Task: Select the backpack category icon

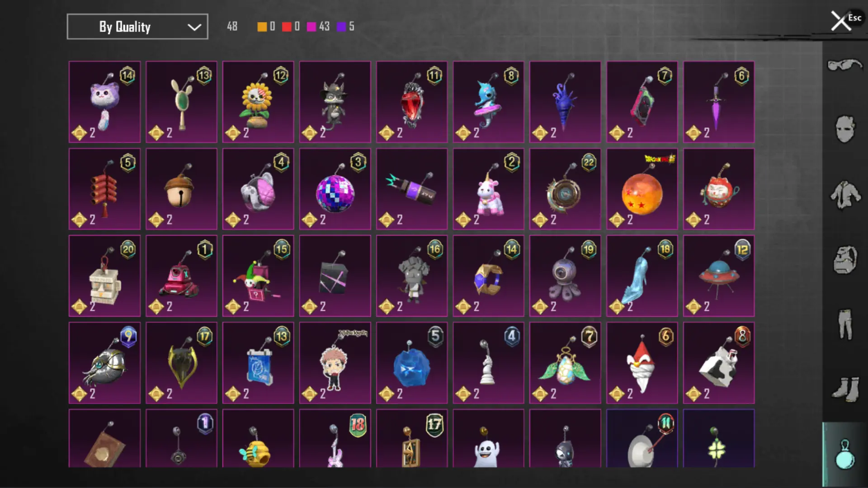Action: 845,260
